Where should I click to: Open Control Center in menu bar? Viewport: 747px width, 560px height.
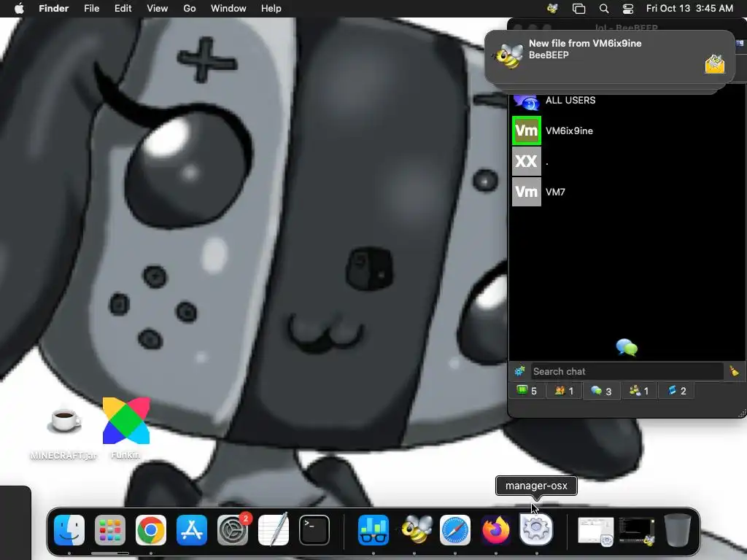click(x=628, y=8)
